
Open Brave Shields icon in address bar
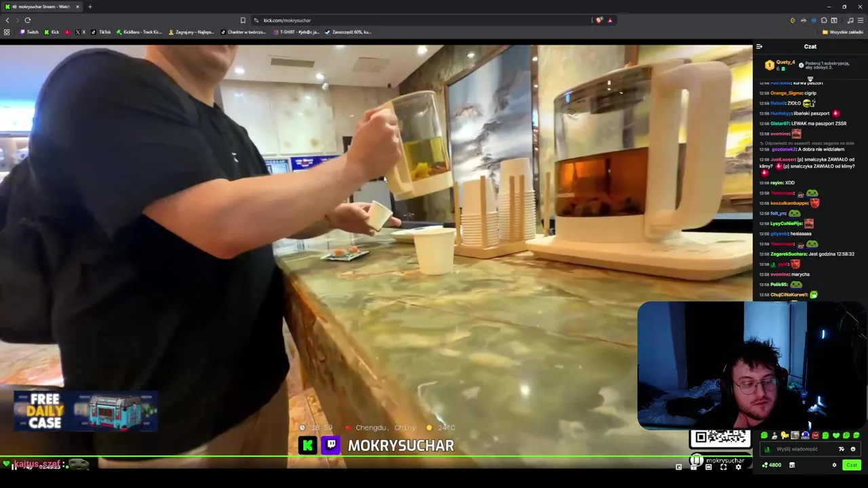599,20
